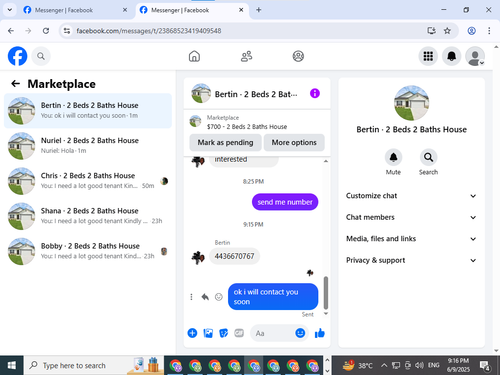Open conversation info purple icon
500x375 pixels.
(315, 93)
